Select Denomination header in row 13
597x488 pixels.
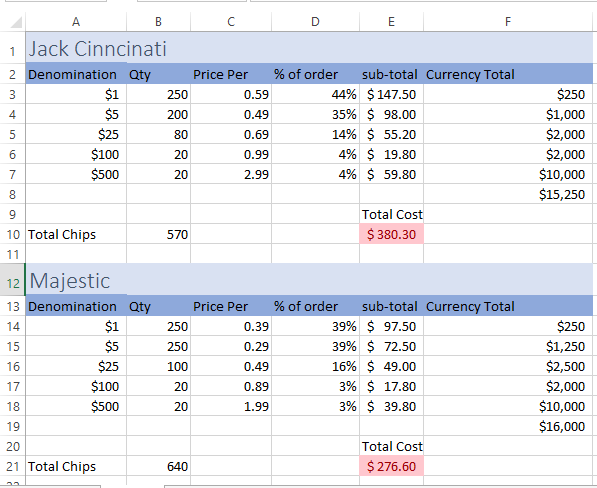pyautogui.click(x=76, y=306)
